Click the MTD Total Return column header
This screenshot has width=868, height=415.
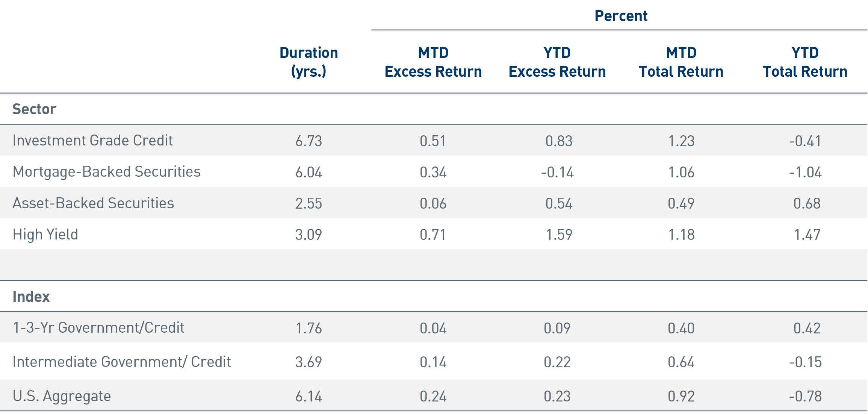pos(681,62)
